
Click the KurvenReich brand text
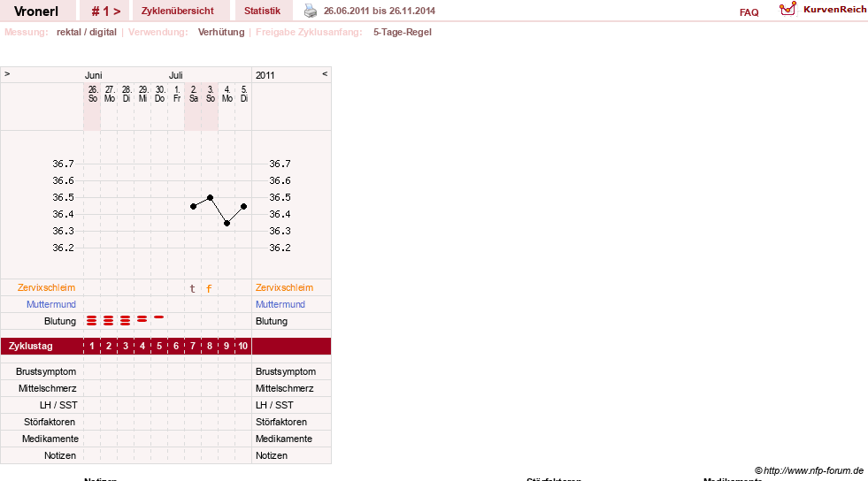[x=834, y=10]
